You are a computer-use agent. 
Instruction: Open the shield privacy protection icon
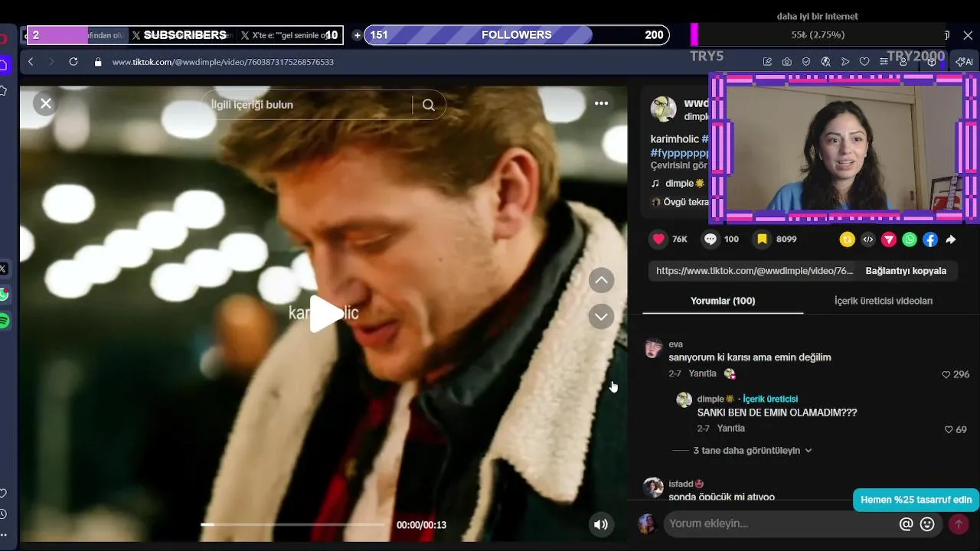(806, 62)
